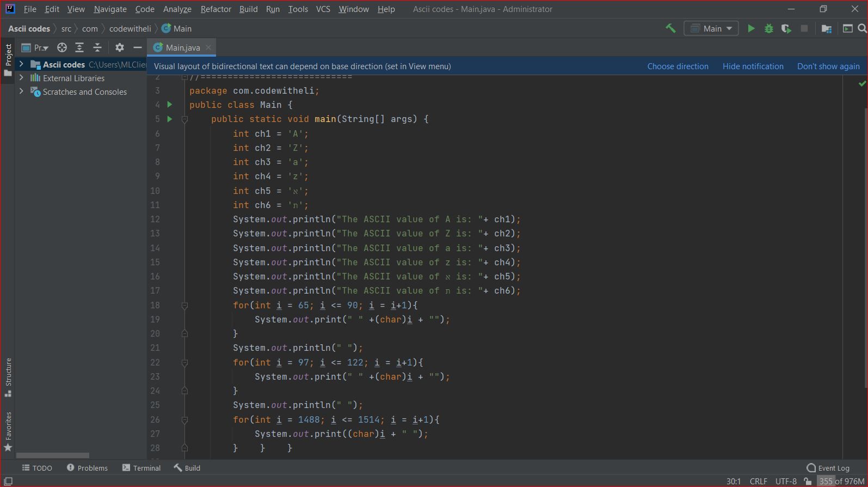Click the read-only lock icon in status bar
Viewport: 868px width, 487px height.
click(x=808, y=481)
